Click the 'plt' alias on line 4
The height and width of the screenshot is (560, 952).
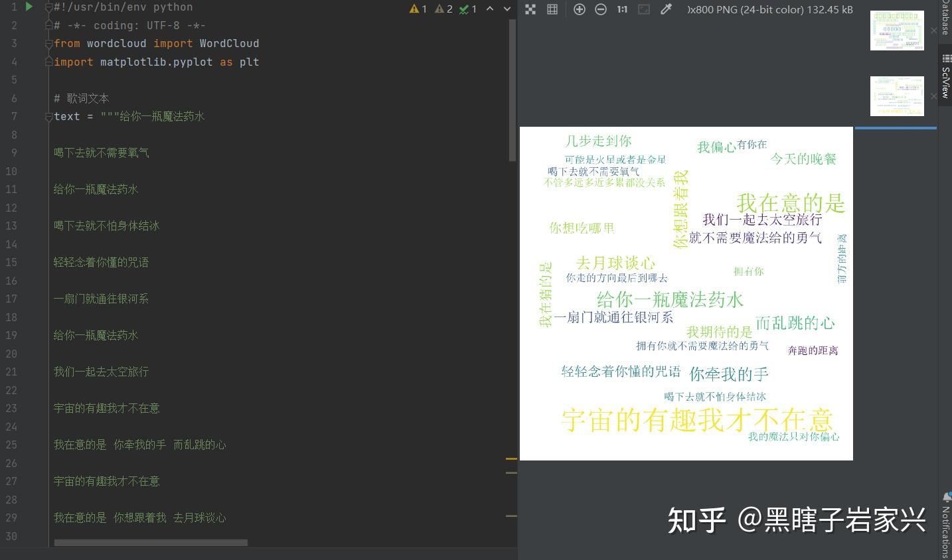coord(250,62)
